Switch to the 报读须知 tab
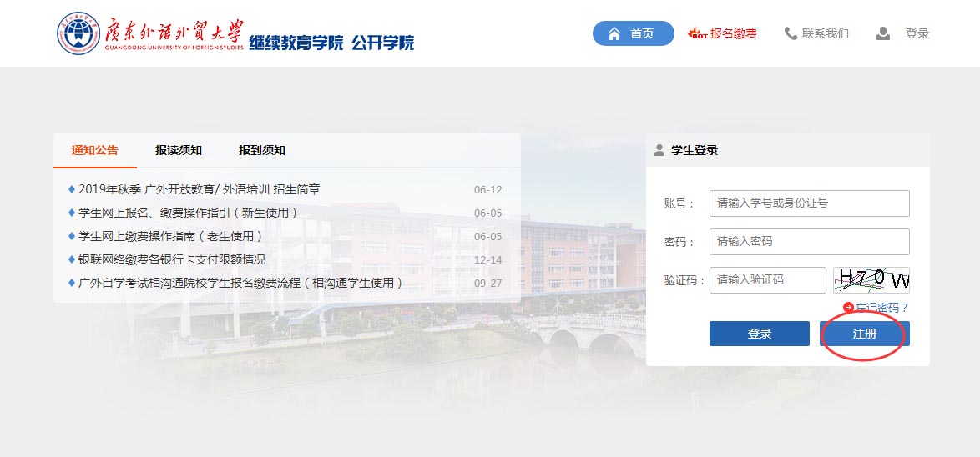Viewport: 980px width, 457px height. pyautogui.click(x=179, y=151)
